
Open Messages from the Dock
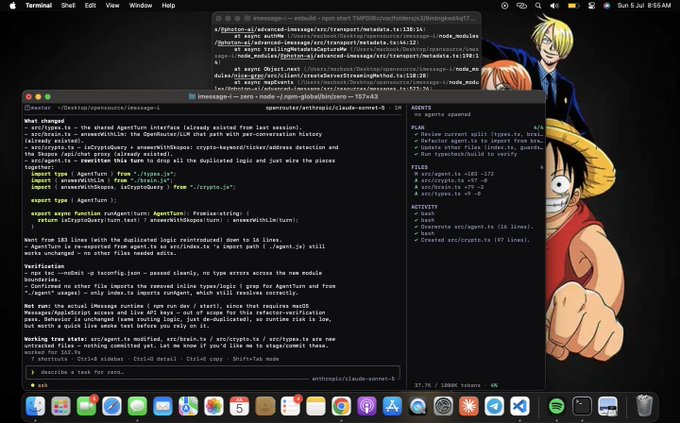coord(137,406)
